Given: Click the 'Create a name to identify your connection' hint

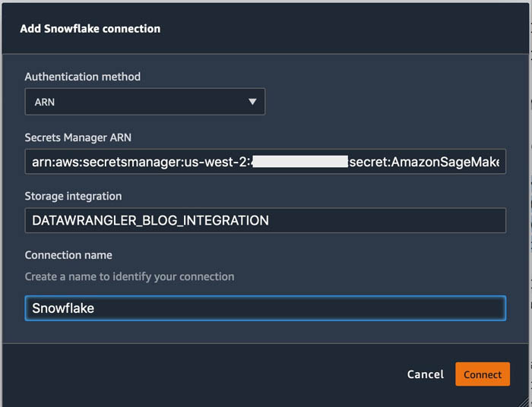Looking at the screenshot, I should pos(130,276).
